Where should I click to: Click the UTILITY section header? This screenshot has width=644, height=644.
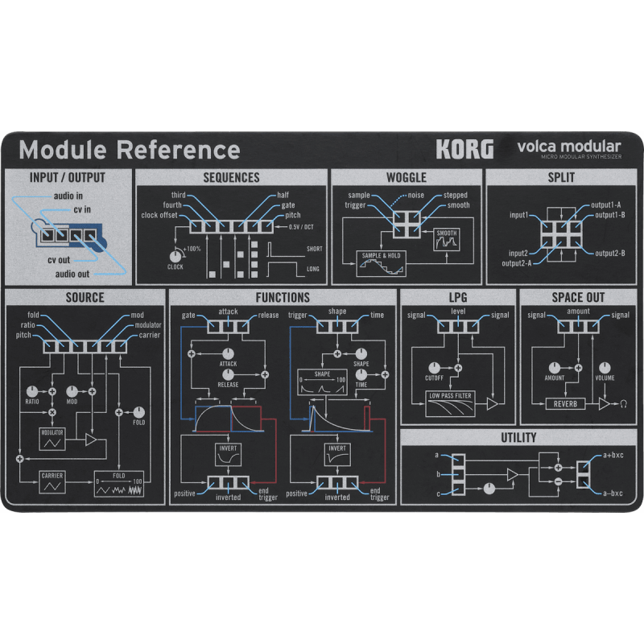(x=518, y=437)
